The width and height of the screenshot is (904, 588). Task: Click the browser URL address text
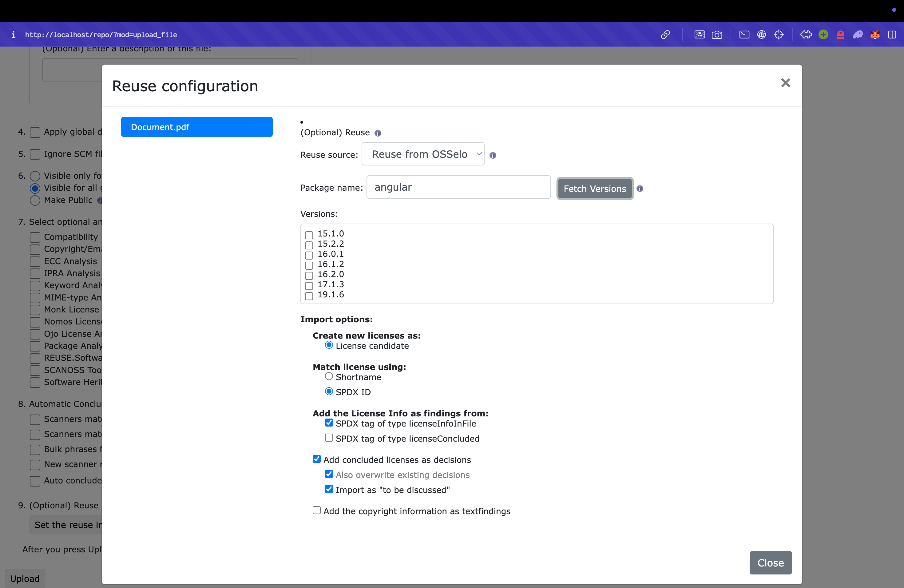(x=101, y=34)
